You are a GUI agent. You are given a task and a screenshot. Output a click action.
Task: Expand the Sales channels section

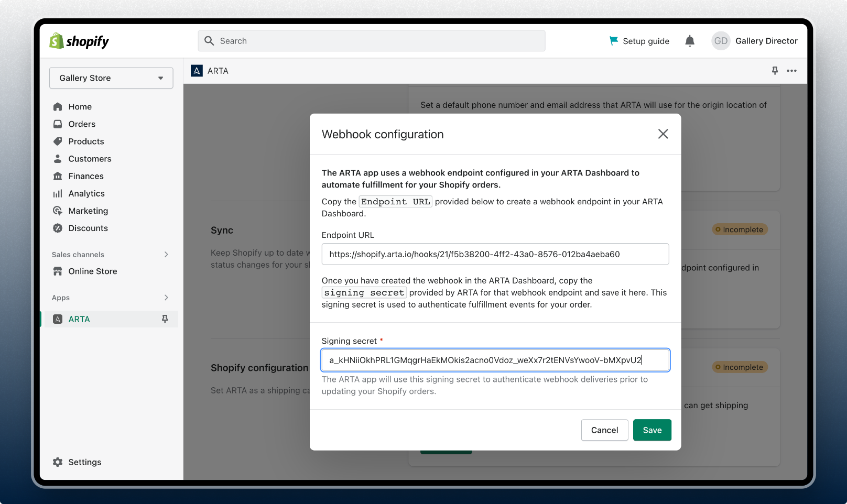(x=166, y=255)
